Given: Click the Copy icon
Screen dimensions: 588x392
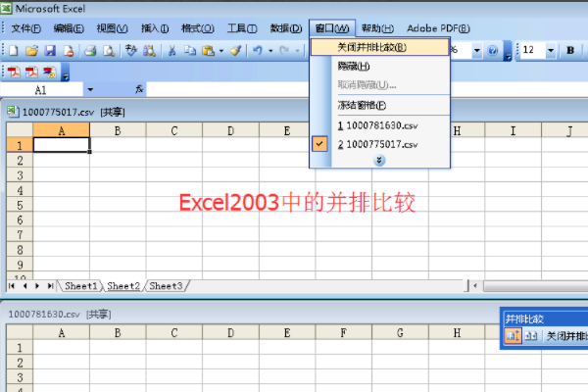Looking at the screenshot, I should [190, 50].
